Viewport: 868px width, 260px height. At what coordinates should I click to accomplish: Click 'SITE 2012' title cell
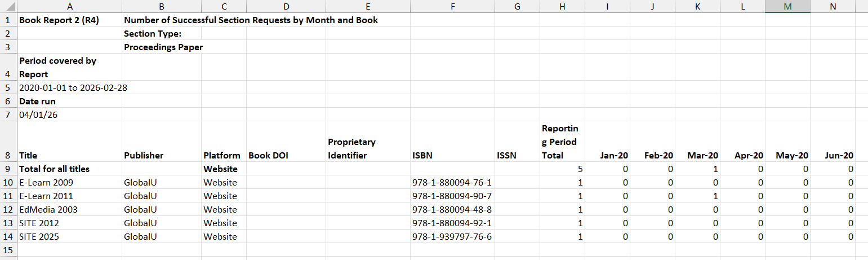(69, 223)
